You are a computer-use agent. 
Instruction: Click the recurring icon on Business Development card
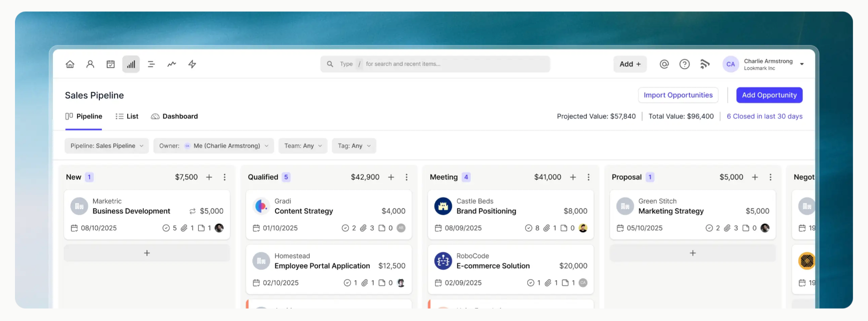(x=193, y=211)
